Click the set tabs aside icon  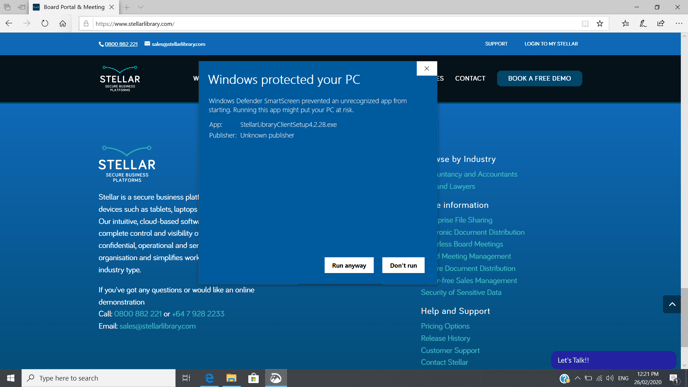point(21,7)
